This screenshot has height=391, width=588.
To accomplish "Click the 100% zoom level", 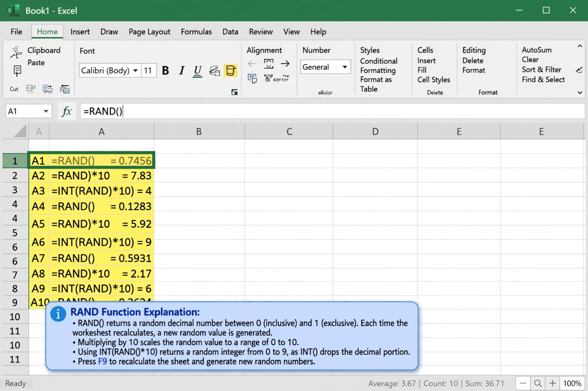I will point(572,384).
